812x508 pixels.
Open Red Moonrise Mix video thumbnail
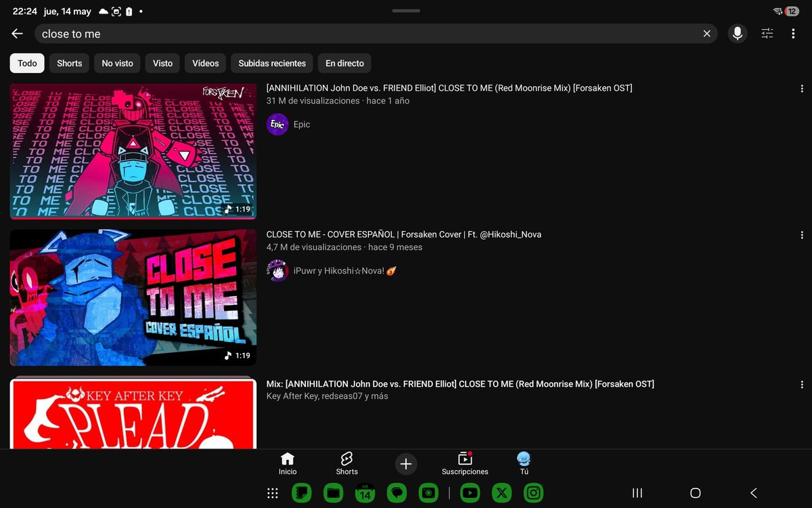133,151
